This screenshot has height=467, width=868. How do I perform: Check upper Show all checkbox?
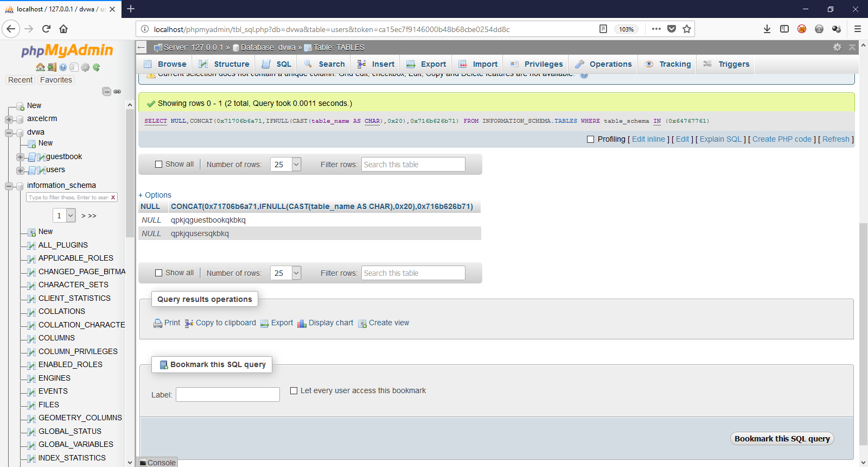(159, 165)
